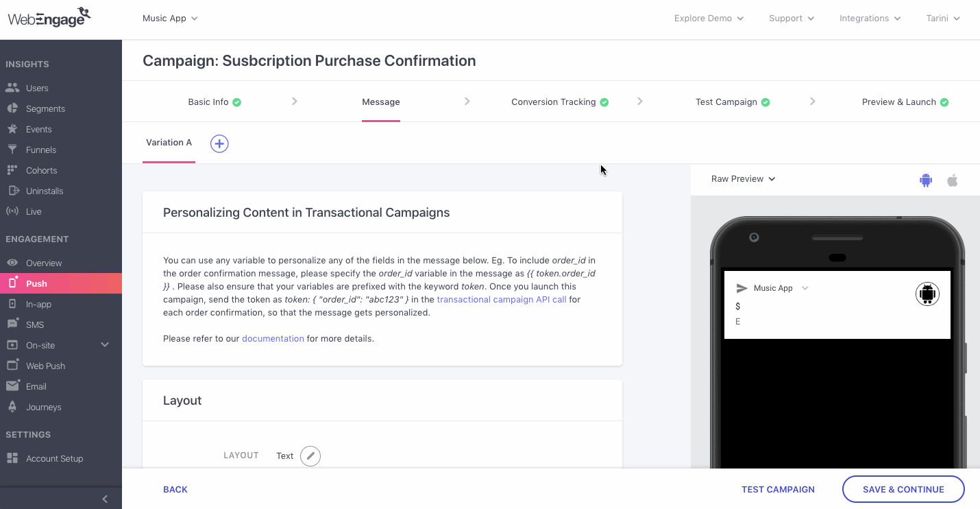Go to Preview & Launch step

click(x=905, y=102)
